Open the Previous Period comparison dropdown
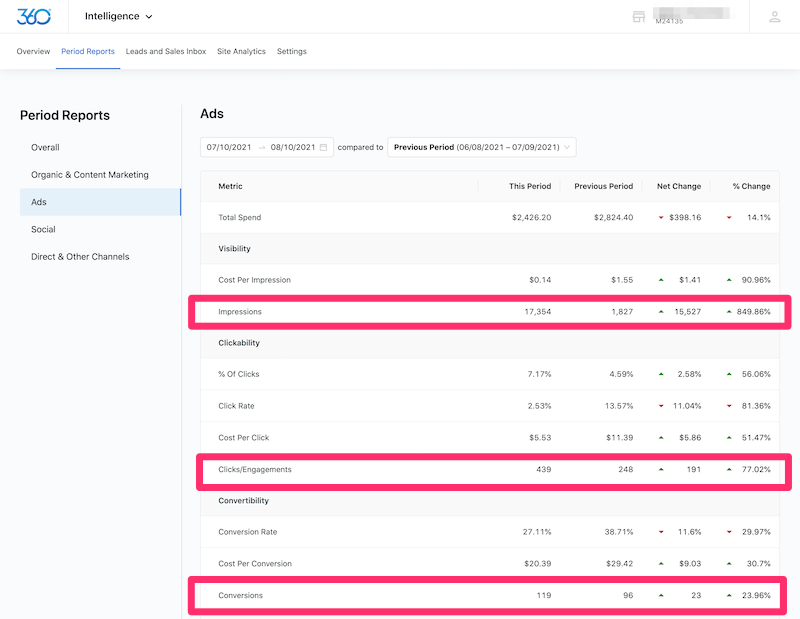 482,146
